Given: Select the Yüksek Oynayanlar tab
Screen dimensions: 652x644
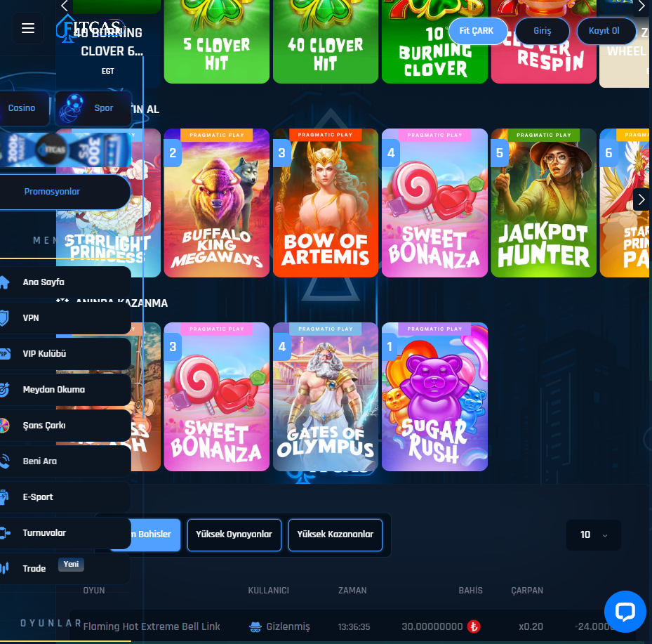Looking at the screenshot, I should coord(234,534).
